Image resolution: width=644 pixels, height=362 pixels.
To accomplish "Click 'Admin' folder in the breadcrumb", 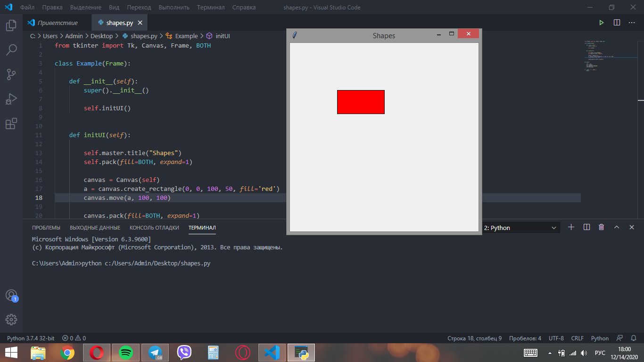I will tap(74, 36).
